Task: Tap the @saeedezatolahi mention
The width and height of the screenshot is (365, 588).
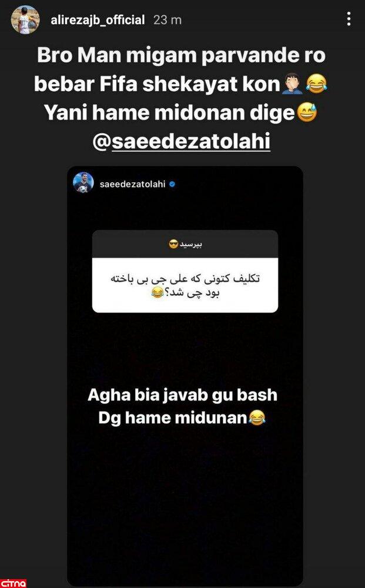Action: 182,142
